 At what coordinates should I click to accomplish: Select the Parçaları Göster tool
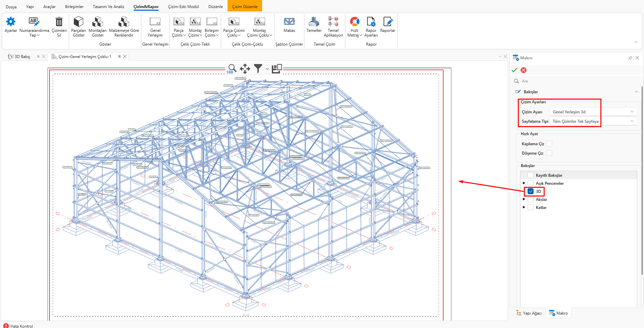[79, 22]
